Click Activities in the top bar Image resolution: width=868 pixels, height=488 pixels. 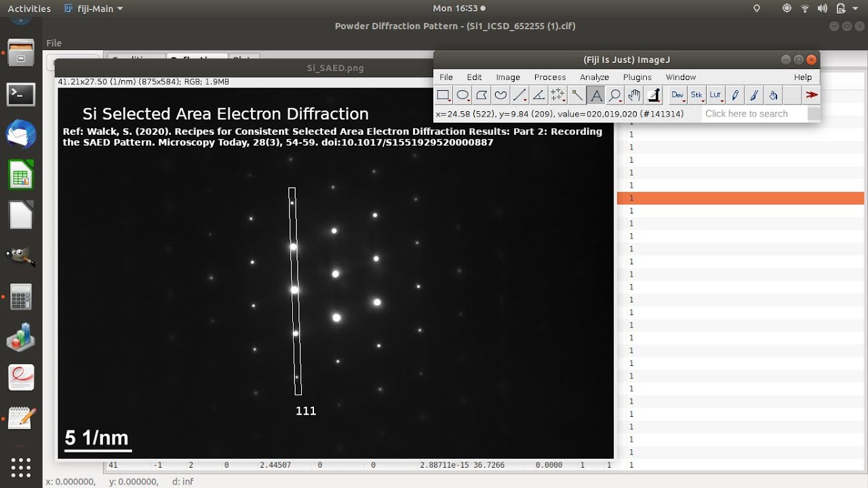(x=29, y=9)
